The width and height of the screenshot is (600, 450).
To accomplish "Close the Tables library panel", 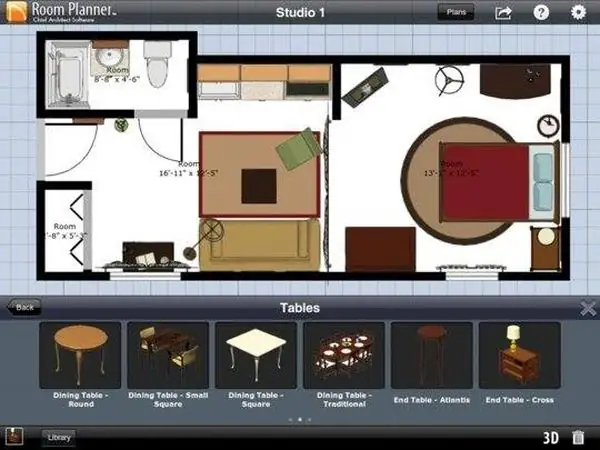I will pyautogui.click(x=587, y=308).
